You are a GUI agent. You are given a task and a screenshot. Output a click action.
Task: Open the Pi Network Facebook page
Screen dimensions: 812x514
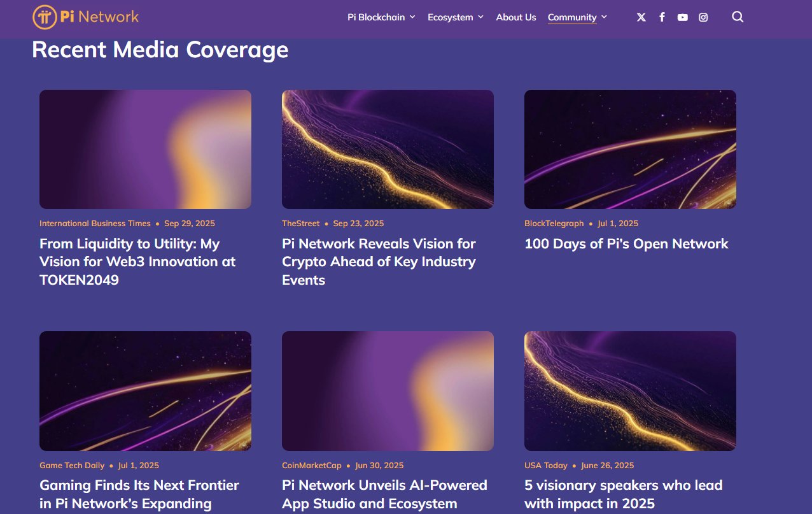[662, 17]
